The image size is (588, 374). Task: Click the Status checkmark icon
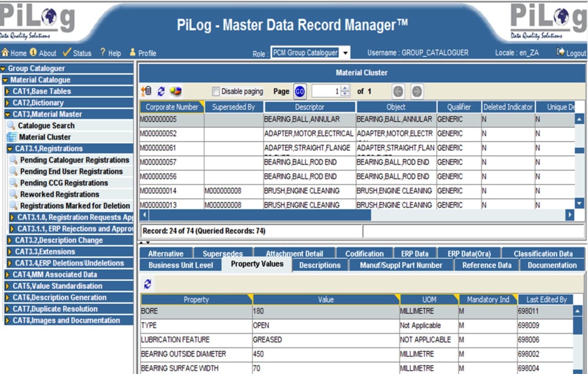67,53
